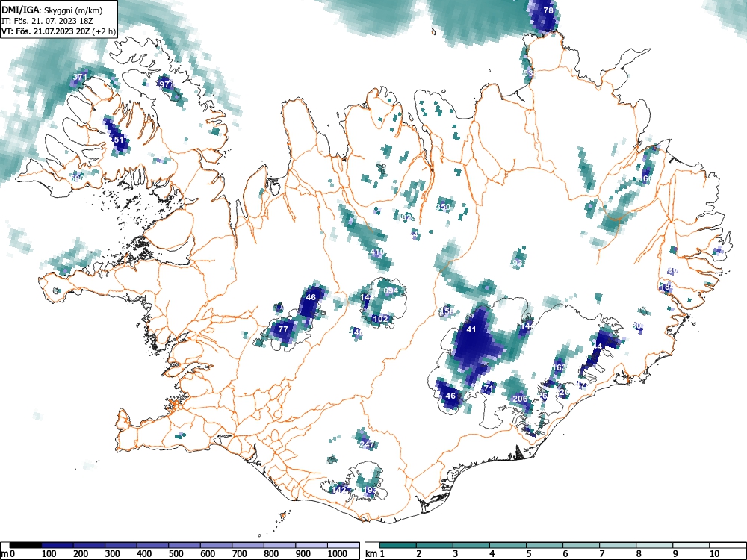Click the '350' visibility value on the map

[443, 207]
